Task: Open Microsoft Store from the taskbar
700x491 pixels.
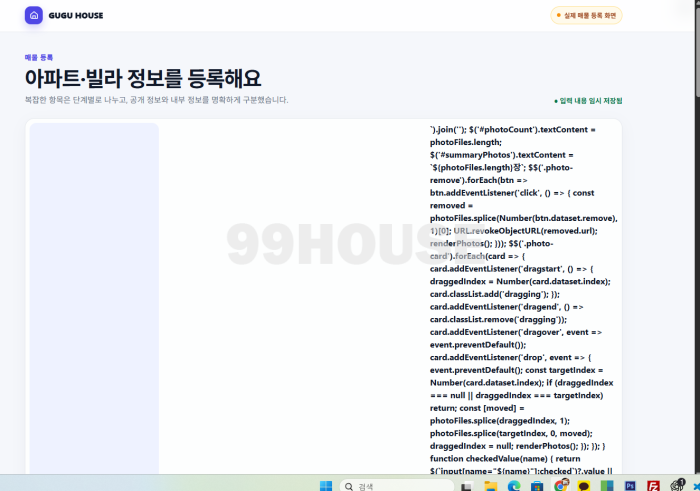Action: [537, 486]
